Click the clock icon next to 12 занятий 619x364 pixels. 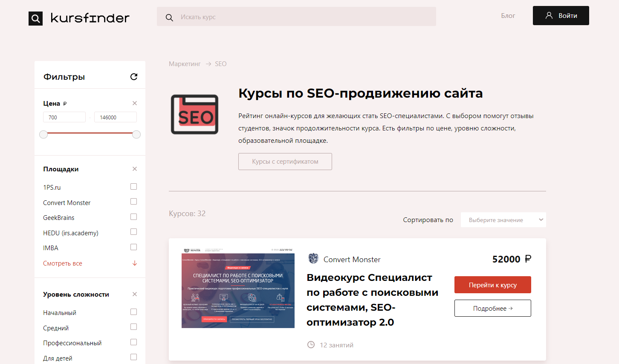(x=311, y=345)
